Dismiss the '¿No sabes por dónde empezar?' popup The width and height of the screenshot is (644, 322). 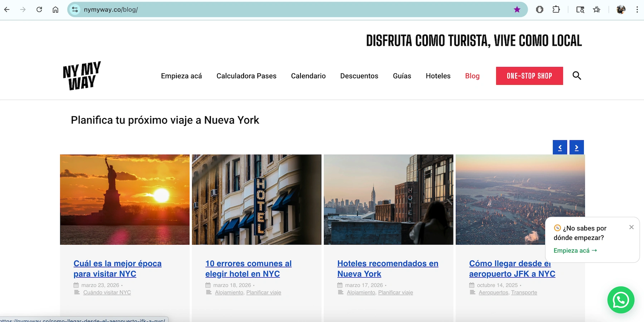click(x=631, y=227)
